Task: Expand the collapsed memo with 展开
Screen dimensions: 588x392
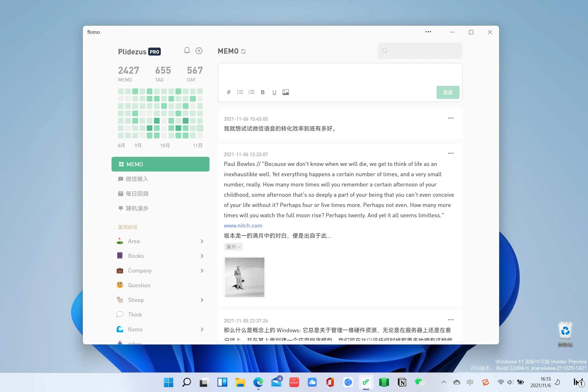Action: (x=233, y=247)
